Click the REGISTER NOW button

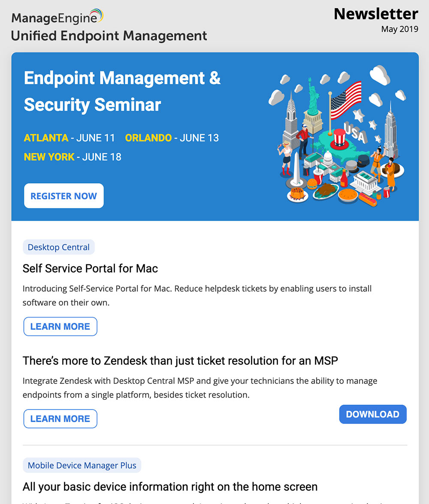64,196
